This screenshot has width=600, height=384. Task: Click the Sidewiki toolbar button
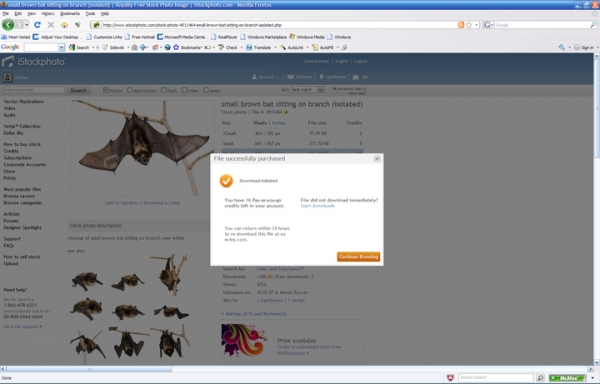113,47
